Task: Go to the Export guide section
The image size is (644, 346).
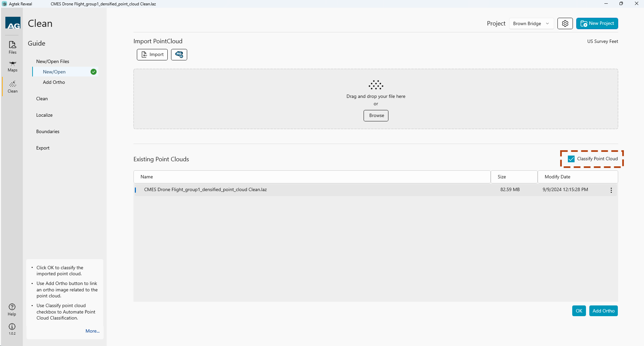Action: [x=43, y=148]
